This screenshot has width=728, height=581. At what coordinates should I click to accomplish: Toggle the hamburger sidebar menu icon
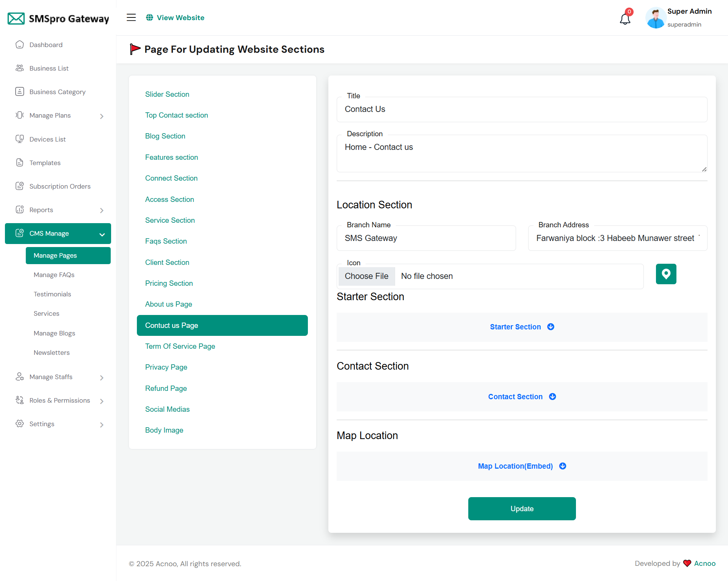pos(131,17)
